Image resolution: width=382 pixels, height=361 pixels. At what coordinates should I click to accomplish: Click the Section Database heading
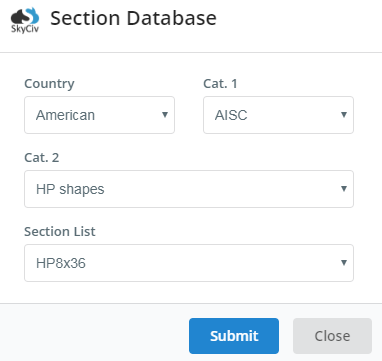[x=133, y=18]
